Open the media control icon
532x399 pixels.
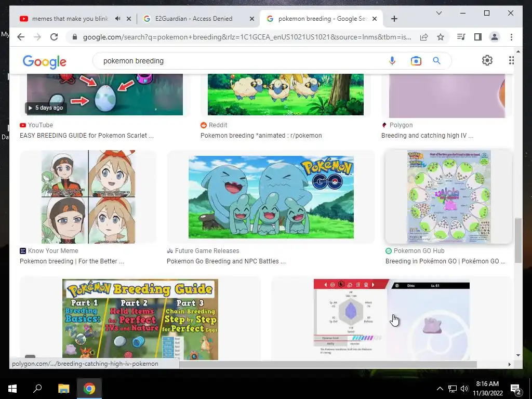coord(461,37)
